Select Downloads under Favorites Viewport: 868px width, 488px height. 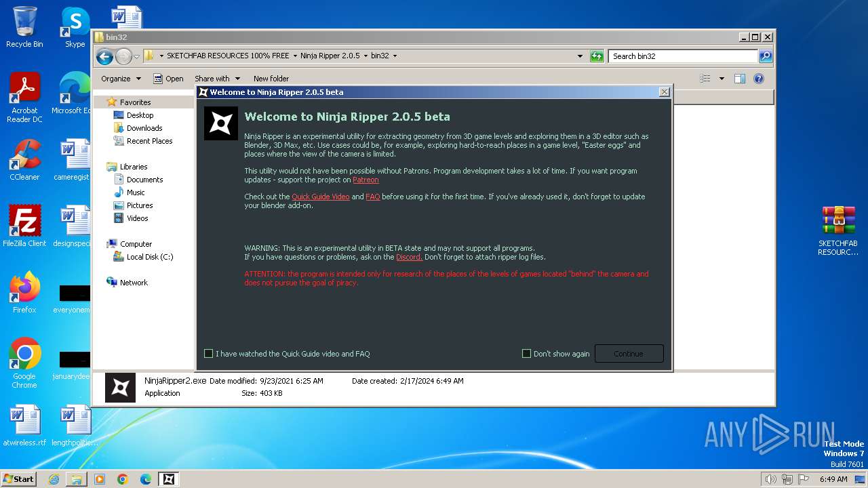(144, 128)
